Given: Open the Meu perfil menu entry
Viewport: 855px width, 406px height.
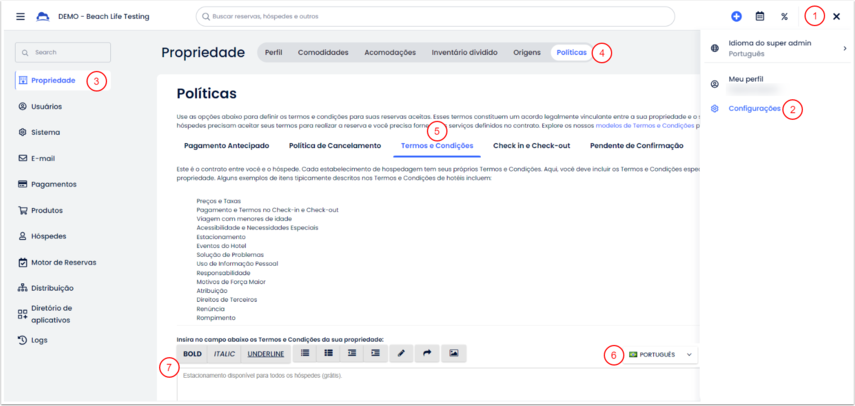Looking at the screenshot, I should (x=746, y=80).
